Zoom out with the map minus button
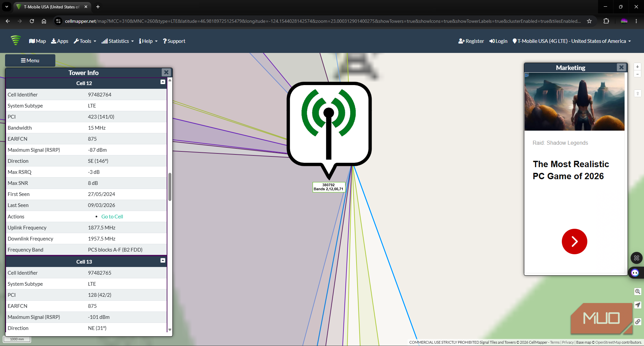Image resolution: width=644 pixels, height=346 pixels. pos(637,74)
